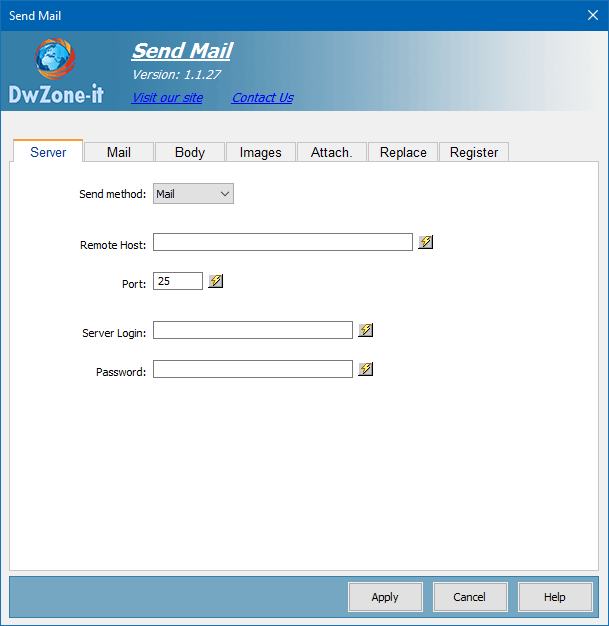Go to the Images tab
Screen dimensions: 609x626
tap(261, 152)
